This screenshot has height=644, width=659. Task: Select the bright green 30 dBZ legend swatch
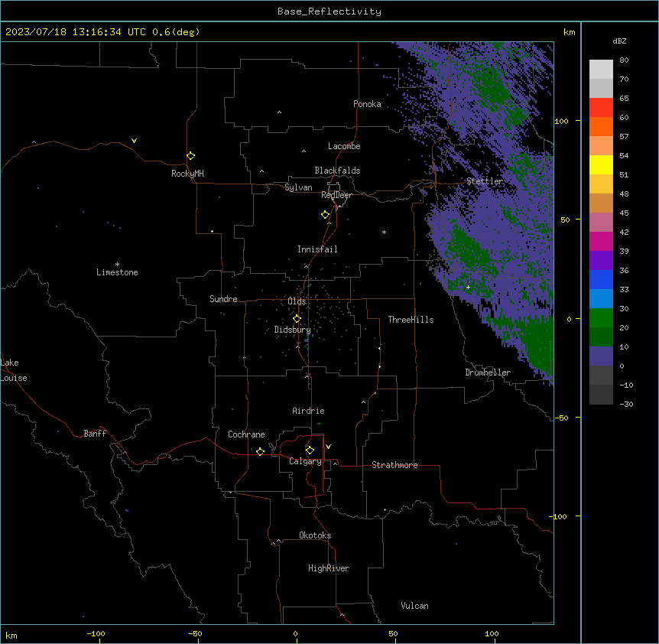601,318
